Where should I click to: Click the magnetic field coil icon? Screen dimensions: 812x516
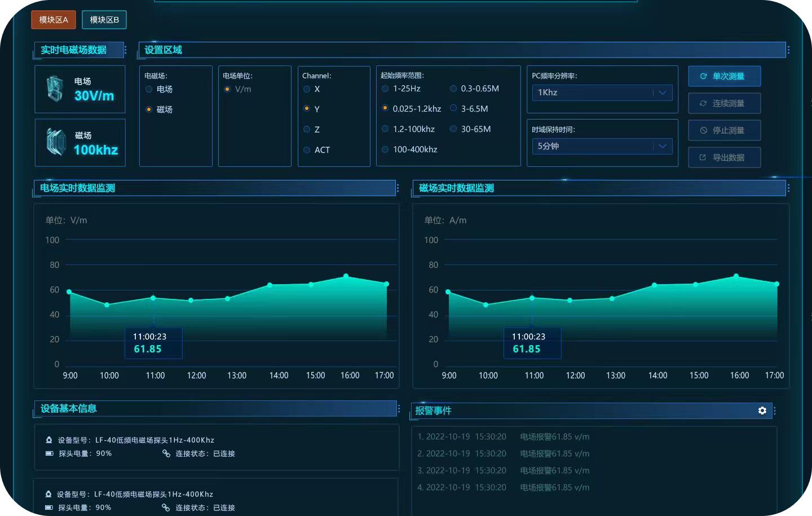point(55,142)
